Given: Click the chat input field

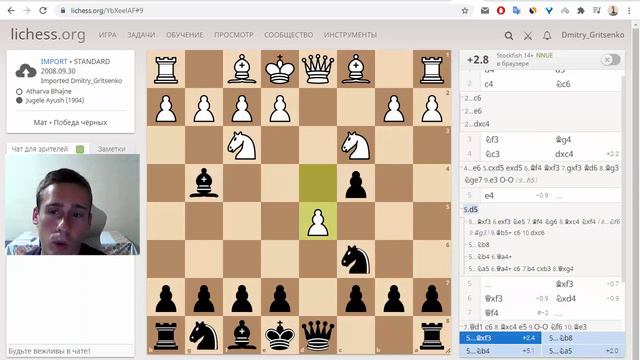Looking at the screenshot, I should click(x=70, y=351).
